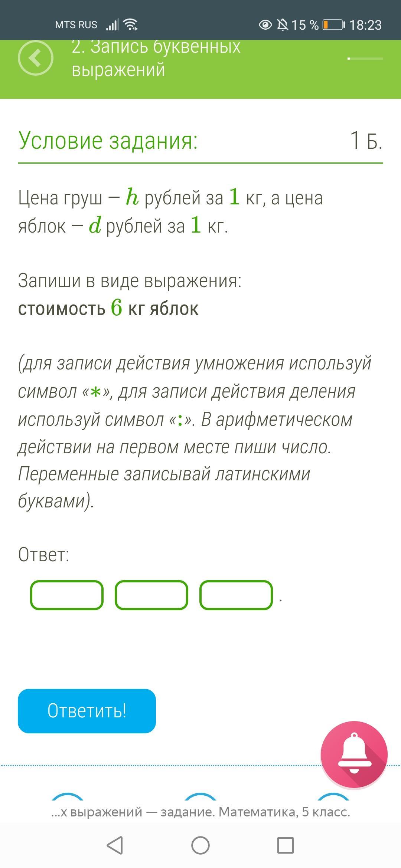Click the third answer input box
401x868 pixels.
click(x=236, y=595)
